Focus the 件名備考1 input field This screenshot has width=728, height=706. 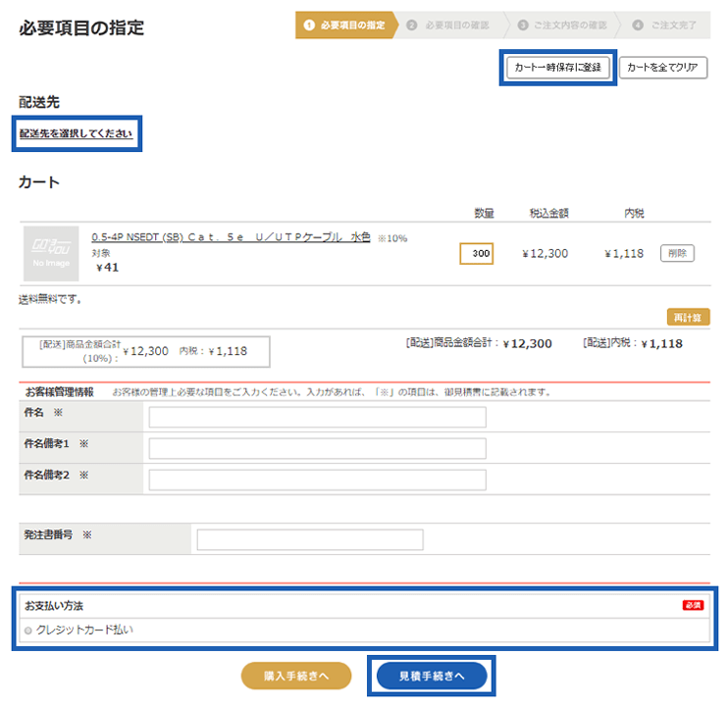click(318, 448)
